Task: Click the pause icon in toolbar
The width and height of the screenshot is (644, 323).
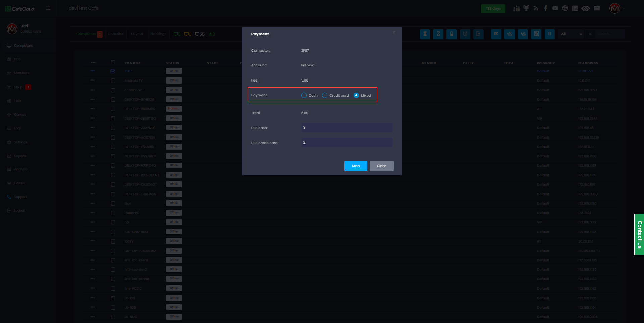Action: point(549,34)
